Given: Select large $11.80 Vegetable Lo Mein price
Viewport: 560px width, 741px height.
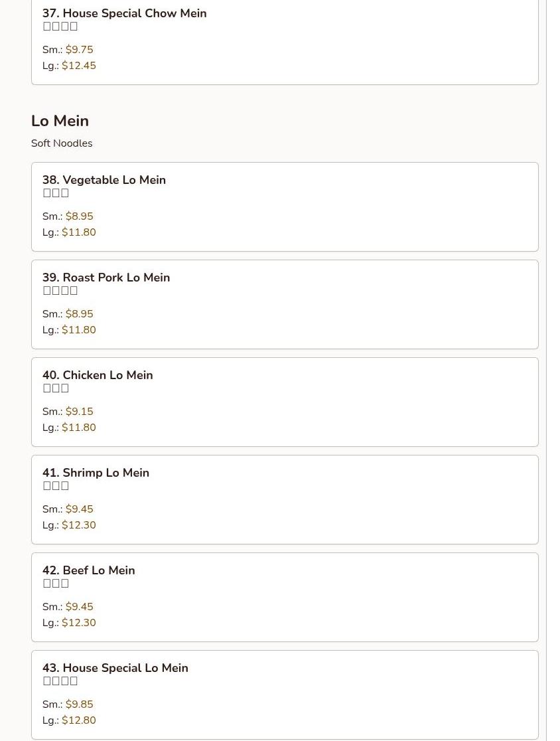Looking at the screenshot, I should click(x=78, y=232).
